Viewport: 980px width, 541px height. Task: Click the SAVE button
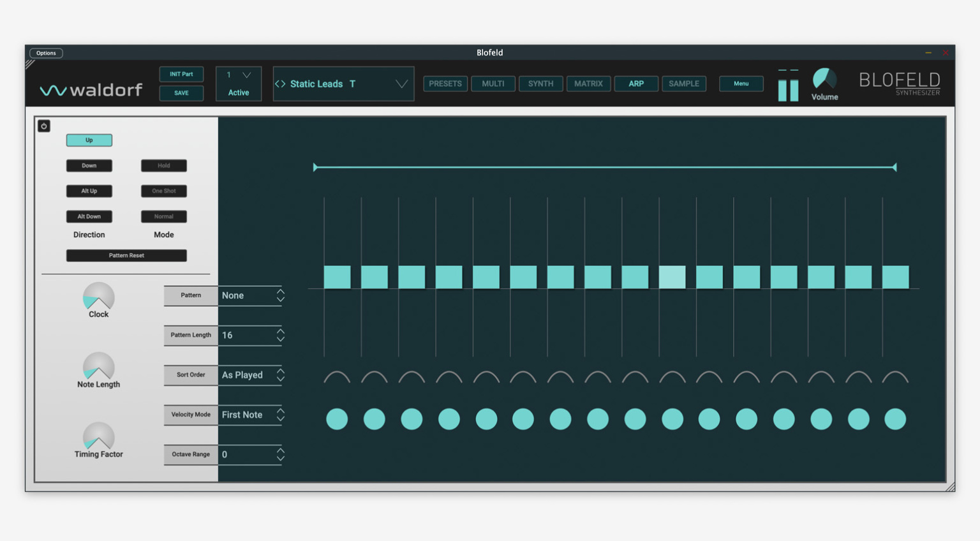point(181,93)
